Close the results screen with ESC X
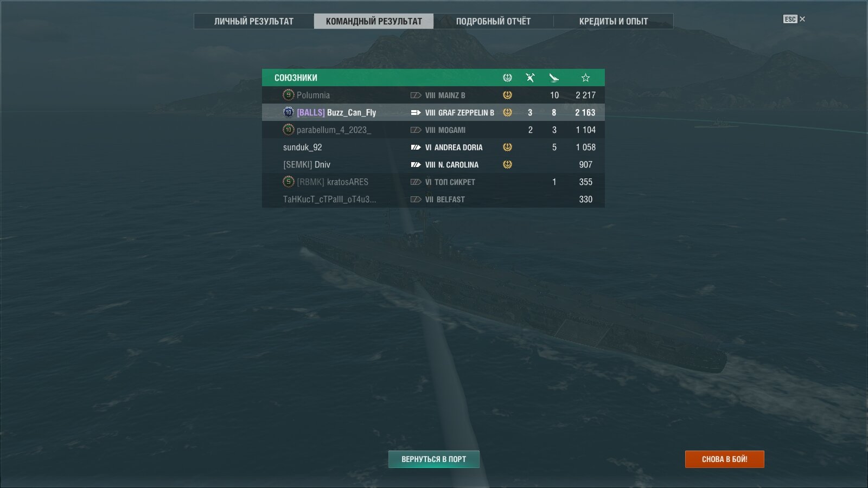This screenshot has width=868, height=488. click(794, 19)
